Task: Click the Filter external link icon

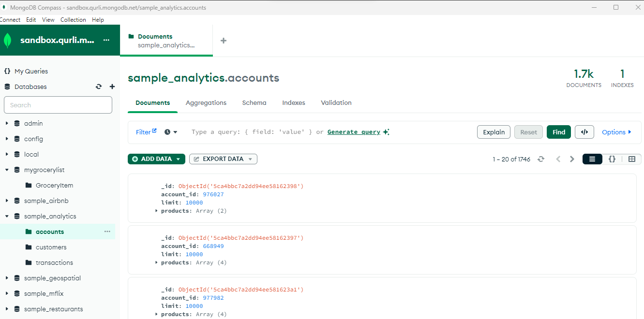Action: (x=154, y=130)
